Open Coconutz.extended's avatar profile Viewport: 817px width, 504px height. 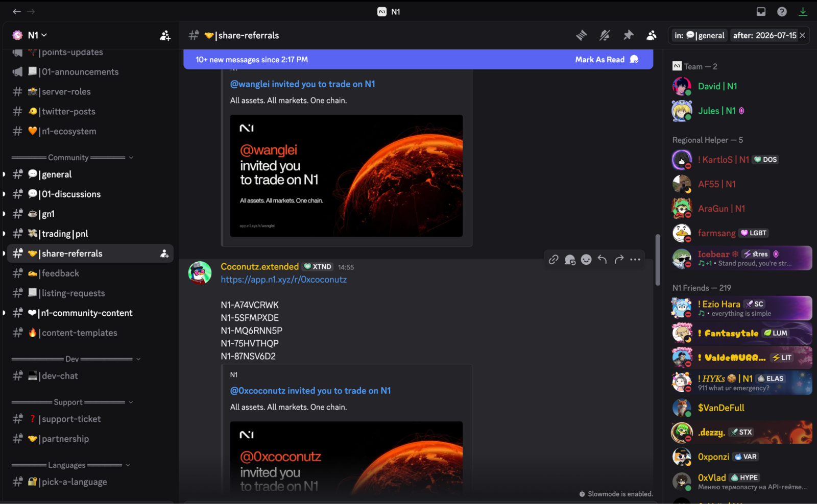click(x=200, y=273)
